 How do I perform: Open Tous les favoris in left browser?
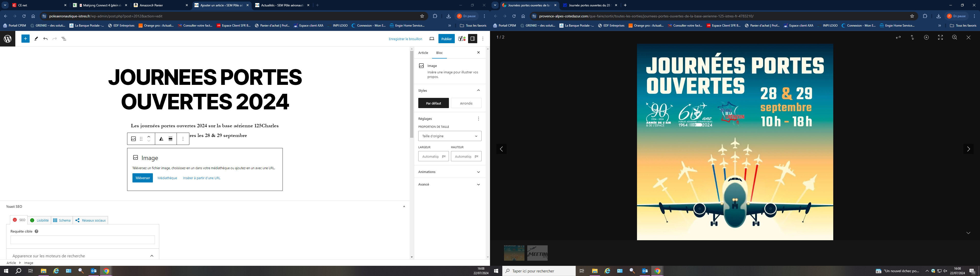point(473,26)
